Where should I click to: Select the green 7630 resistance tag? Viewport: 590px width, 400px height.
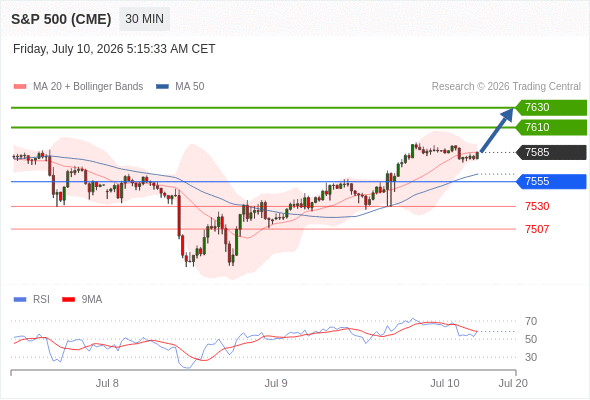tap(551, 108)
